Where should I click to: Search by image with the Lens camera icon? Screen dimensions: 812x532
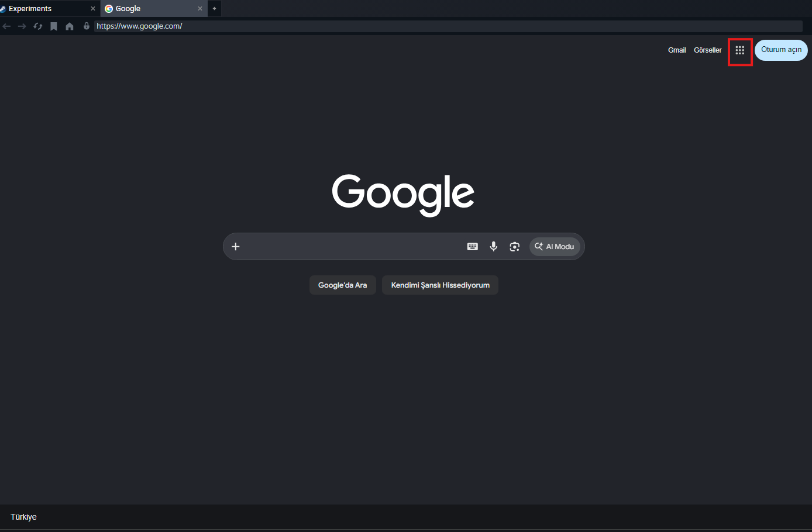[515, 247]
